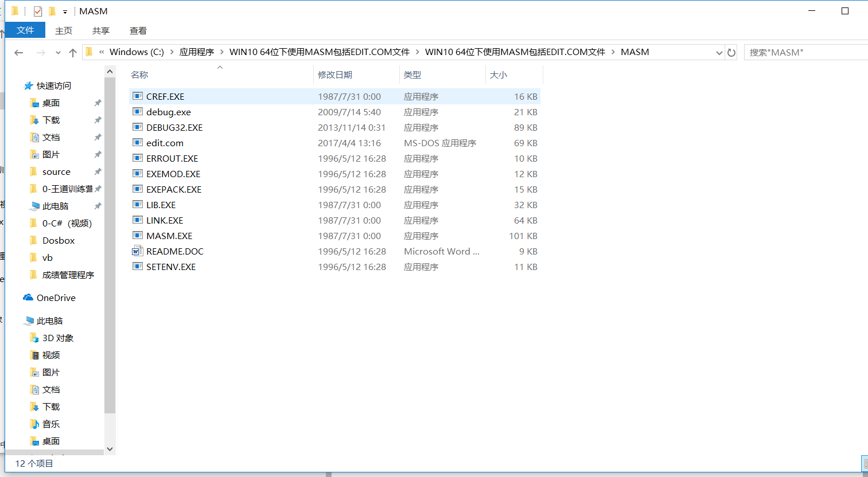
Task: Click the ERROUT.EXE file icon
Action: (x=138, y=158)
